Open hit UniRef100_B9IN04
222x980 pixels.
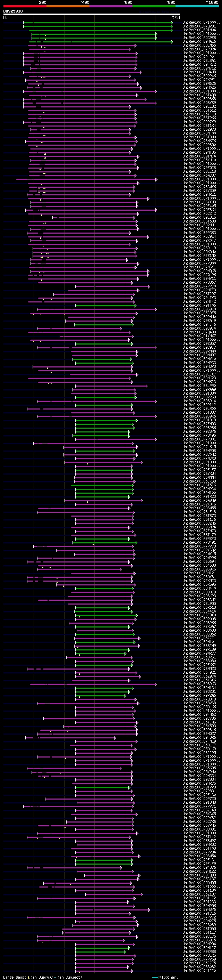click(x=199, y=30)
